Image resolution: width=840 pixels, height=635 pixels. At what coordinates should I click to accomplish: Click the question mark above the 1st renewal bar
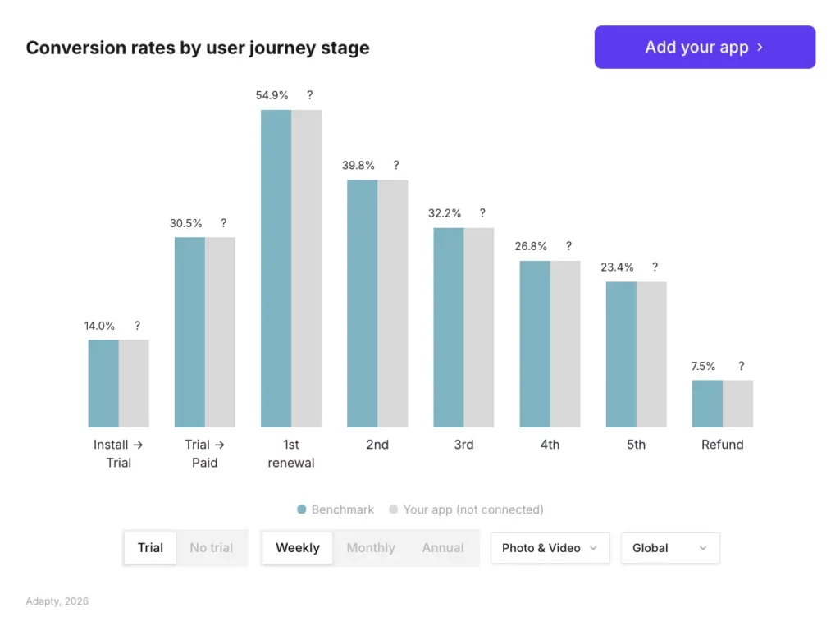pos(309,95)
